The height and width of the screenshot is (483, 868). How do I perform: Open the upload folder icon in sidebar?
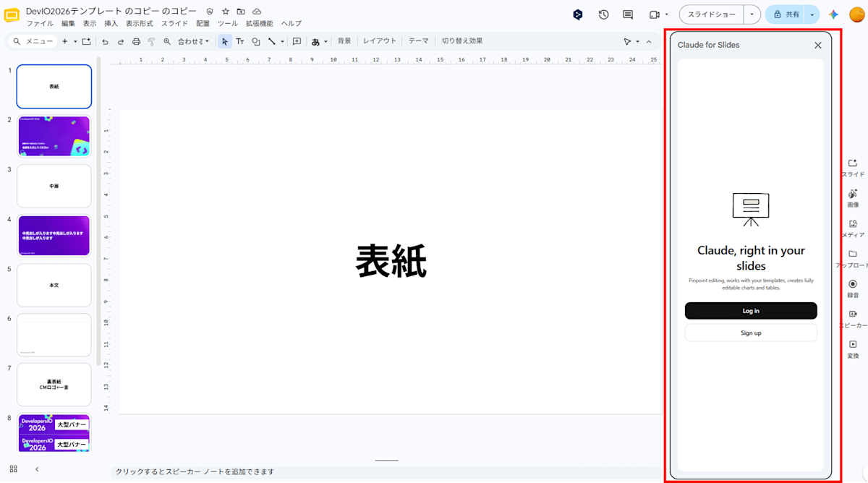coord(853,254)
